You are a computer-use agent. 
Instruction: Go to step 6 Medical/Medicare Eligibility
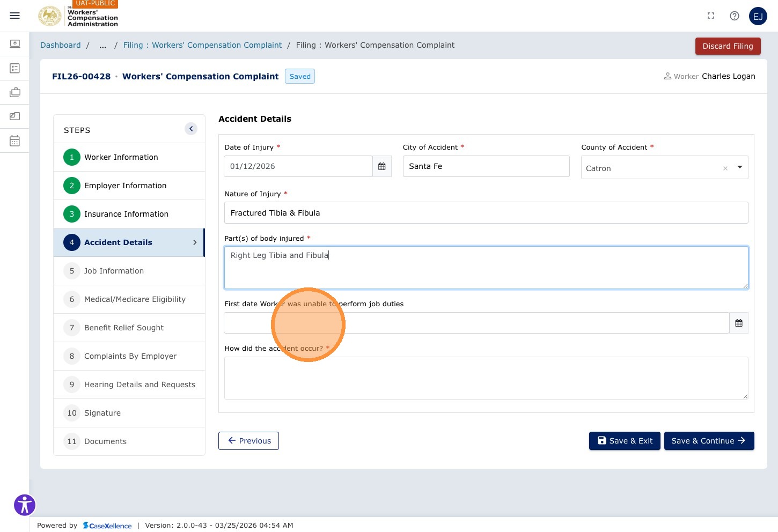point(129,299)
